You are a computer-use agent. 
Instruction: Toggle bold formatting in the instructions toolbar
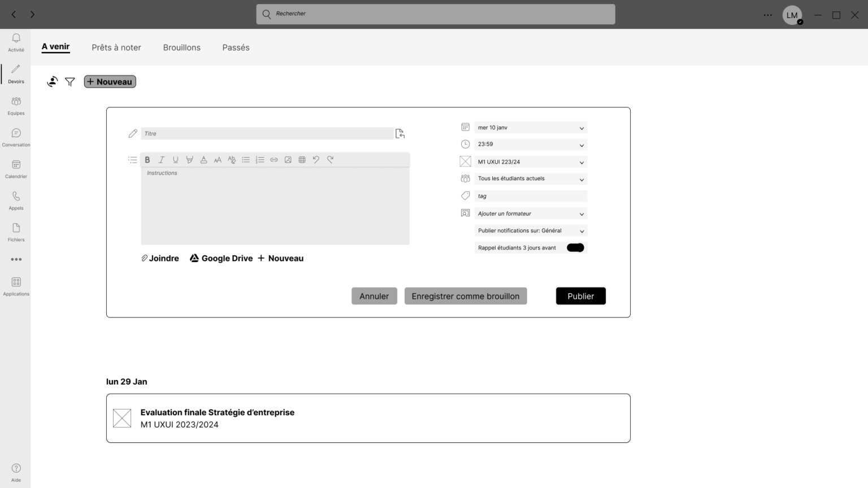tap(147, 160)
